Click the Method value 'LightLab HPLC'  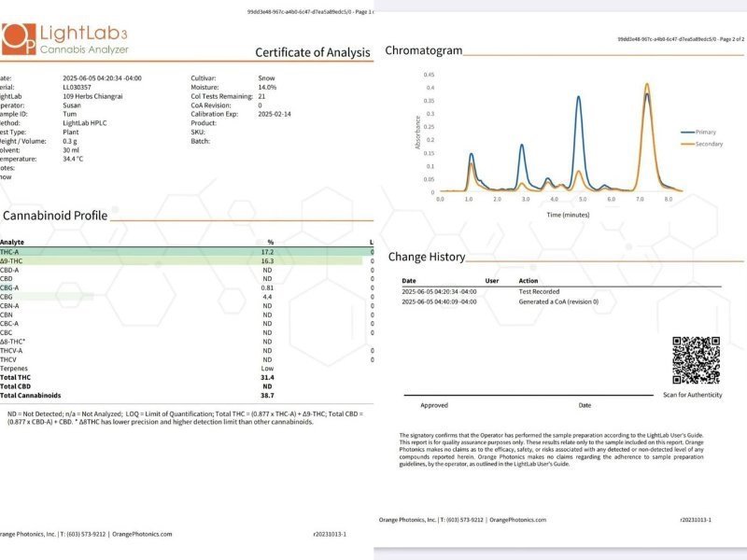(85, 123)
